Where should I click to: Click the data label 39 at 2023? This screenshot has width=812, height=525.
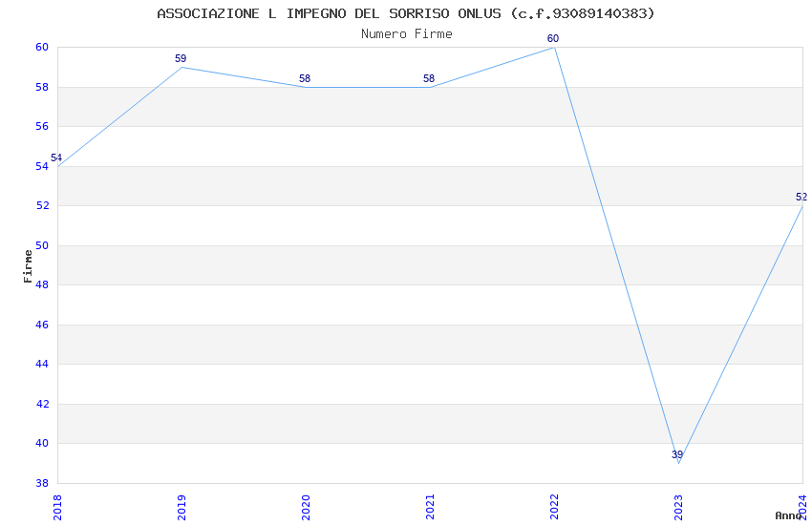click(677, 454)
